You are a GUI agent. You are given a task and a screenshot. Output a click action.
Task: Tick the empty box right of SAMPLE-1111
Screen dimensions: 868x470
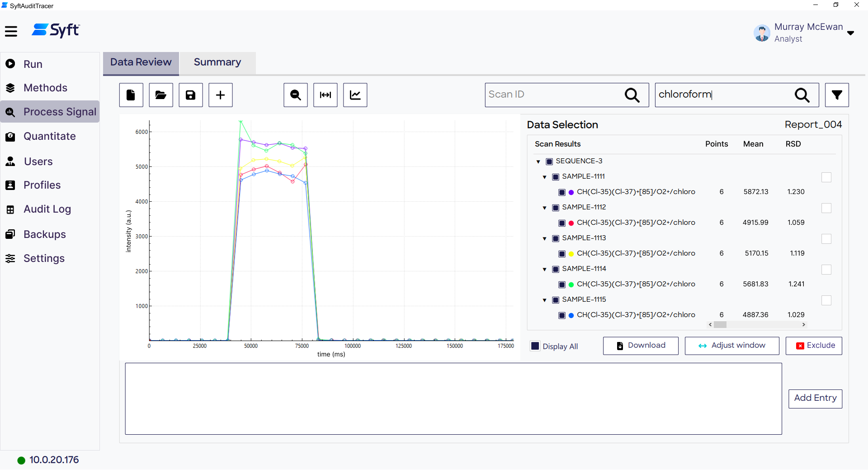[826, 177]
